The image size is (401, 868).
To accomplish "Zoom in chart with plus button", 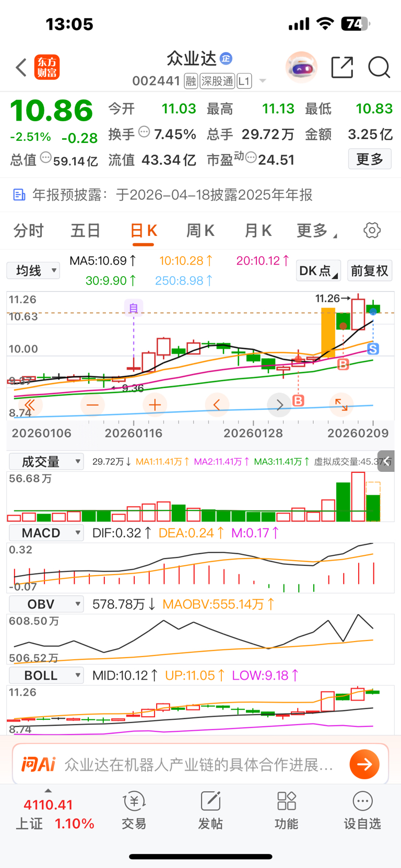I will click(x=155, y=405).
